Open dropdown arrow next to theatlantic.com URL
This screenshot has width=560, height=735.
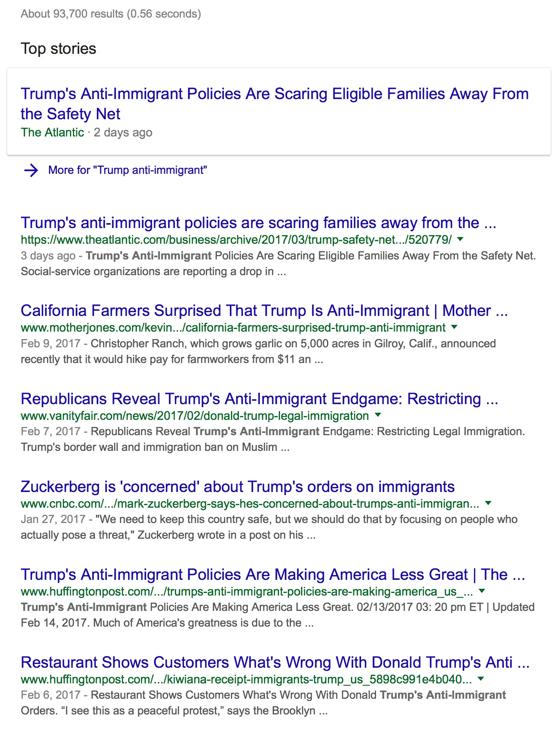[x=461, y=239]
